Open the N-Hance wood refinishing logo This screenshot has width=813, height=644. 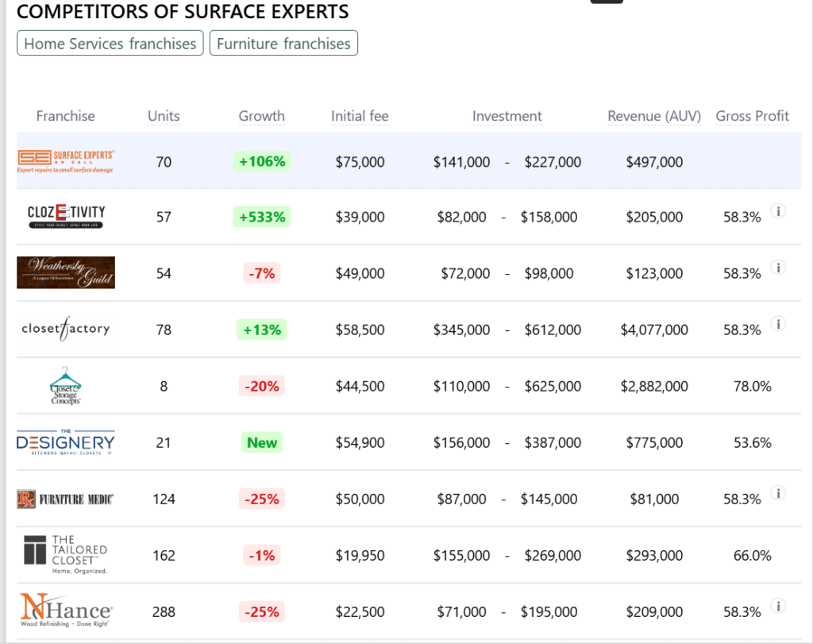(x=66, y=611)
